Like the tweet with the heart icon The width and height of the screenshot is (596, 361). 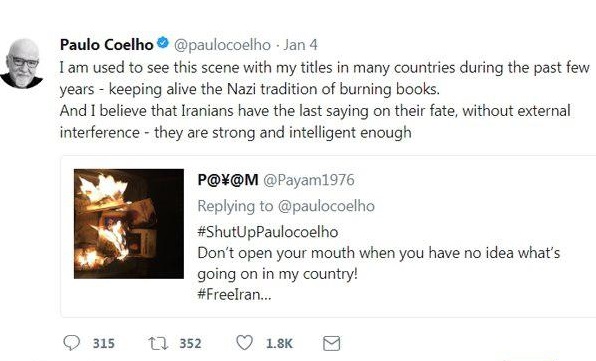(244, 343)
